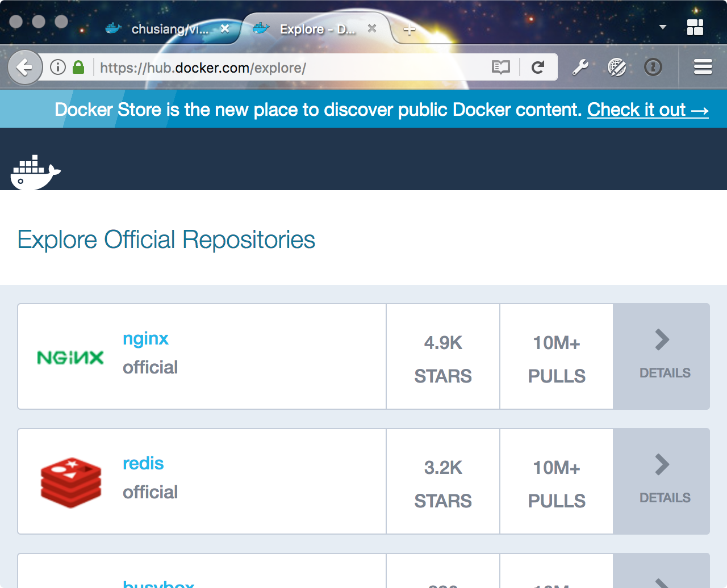Open DETAILS for redis
Image resolution: width=727 pixels, height=588 pixels.
[665, 498]
